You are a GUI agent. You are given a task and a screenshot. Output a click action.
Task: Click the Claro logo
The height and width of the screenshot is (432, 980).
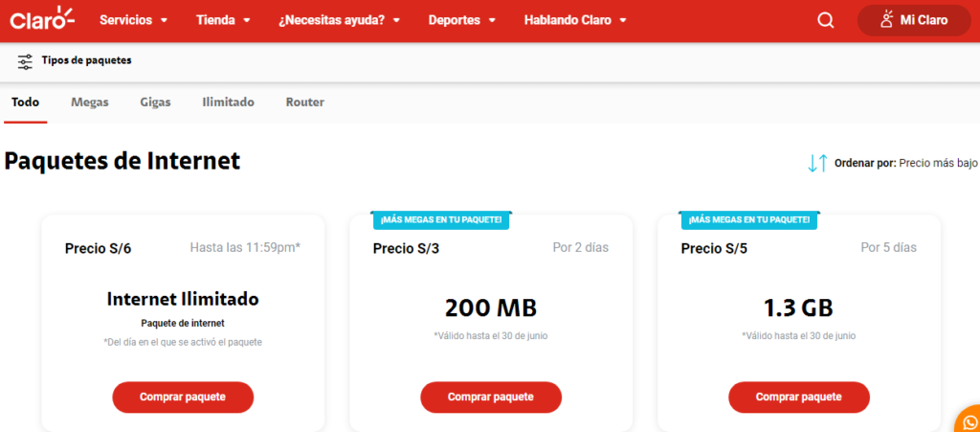point(42,19)
